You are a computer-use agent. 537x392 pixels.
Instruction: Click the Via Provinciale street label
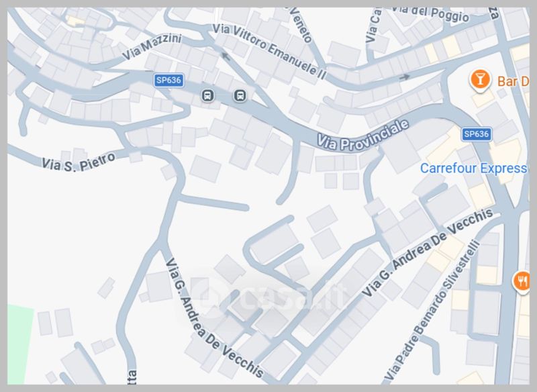363,136
